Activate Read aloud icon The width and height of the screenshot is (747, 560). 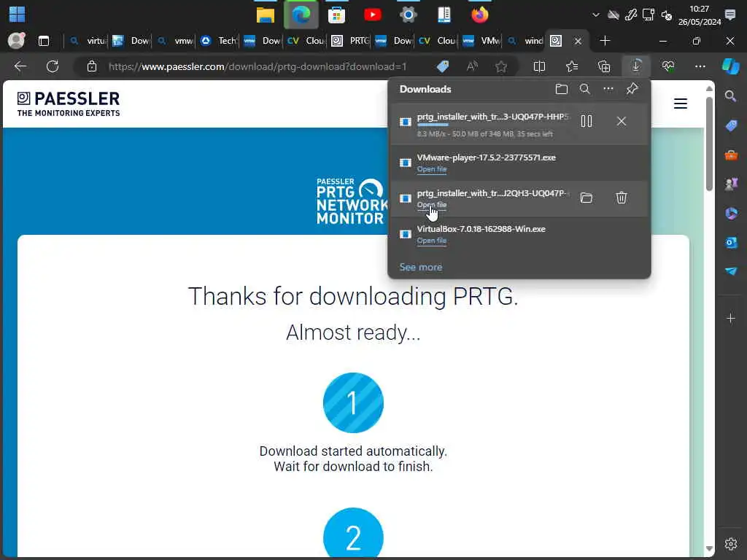[x=472, y=66]
